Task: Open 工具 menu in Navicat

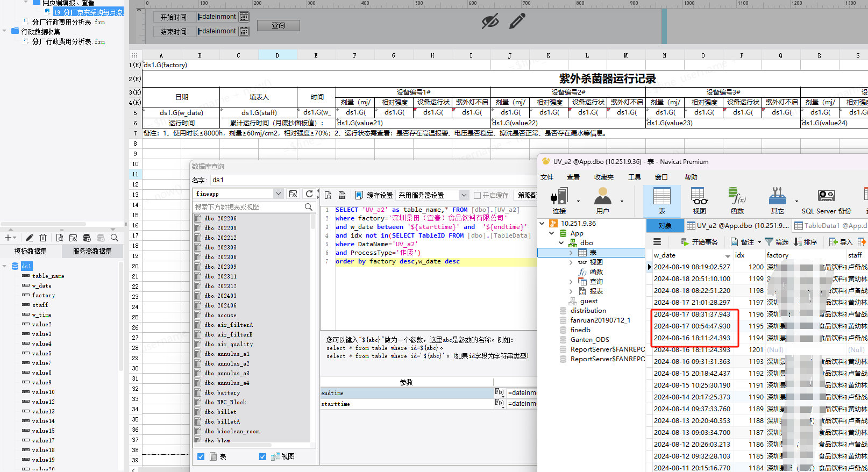Action: tap(635, 177)
